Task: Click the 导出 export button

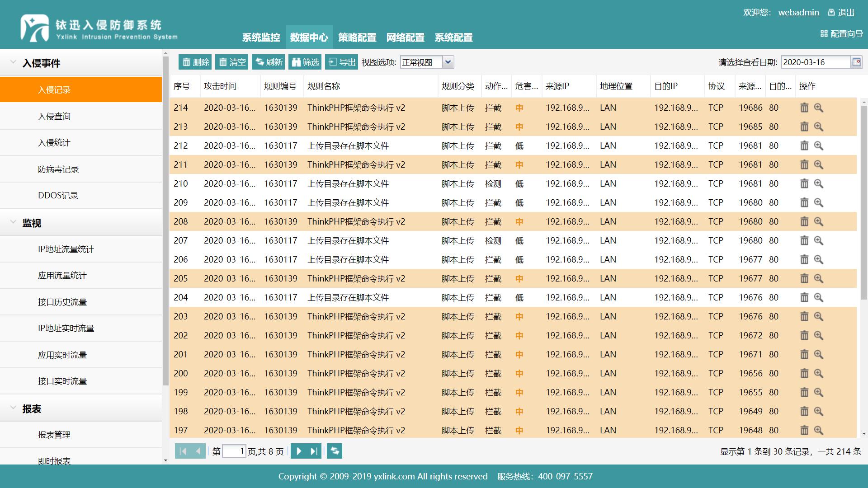Action: pyautogui.click(x=342, y=62)
